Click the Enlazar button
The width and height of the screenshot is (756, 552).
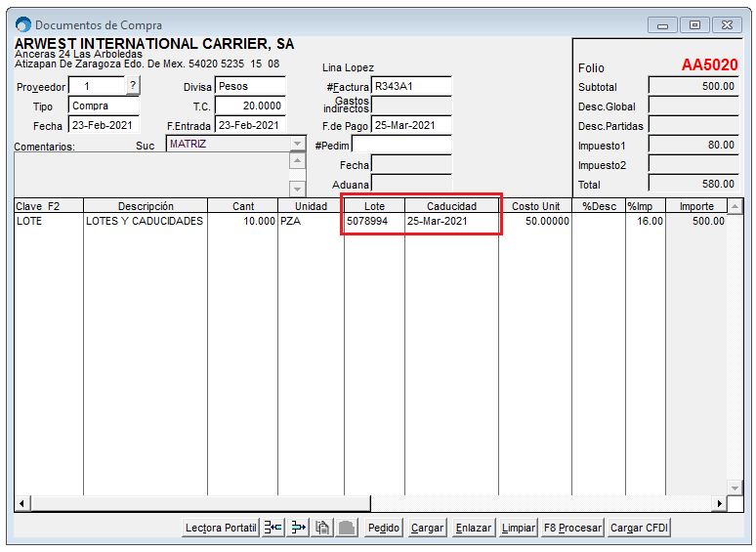point(473,528)
